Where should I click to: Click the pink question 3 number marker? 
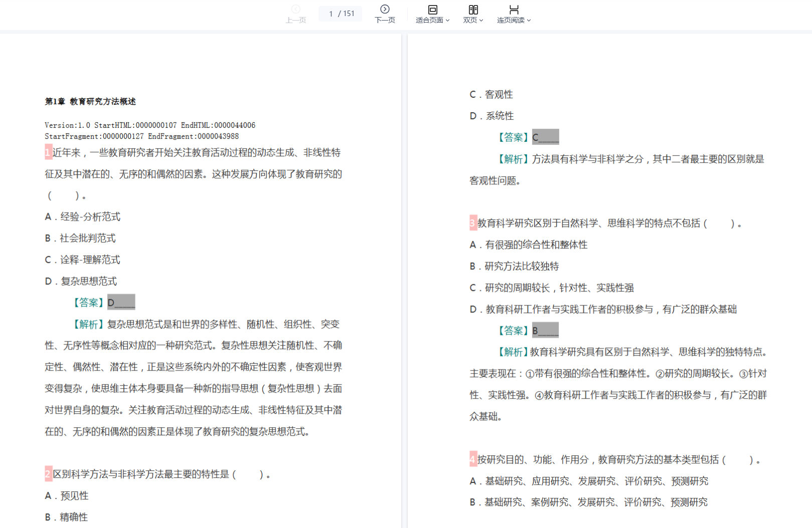coord(473,223)
